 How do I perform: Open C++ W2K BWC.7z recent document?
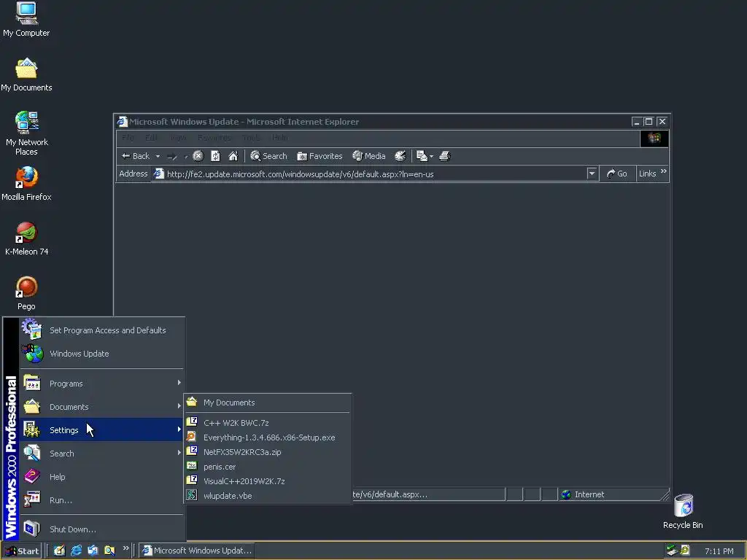[x=268, y=422]
